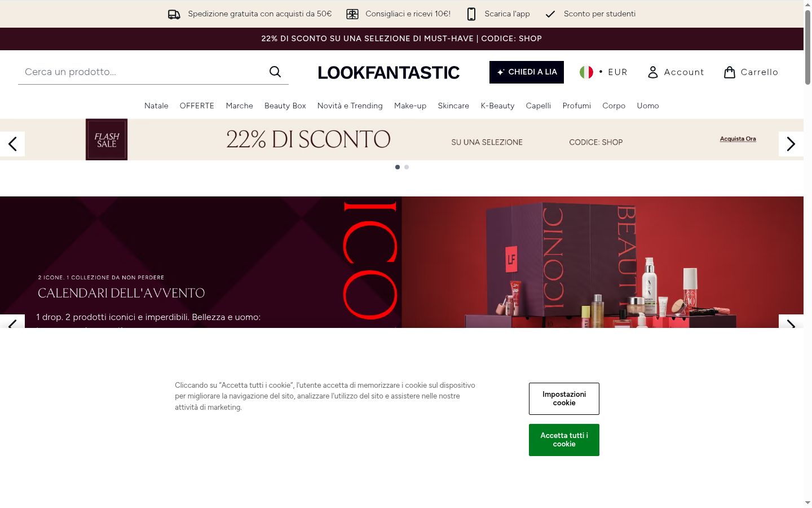Image resolution: width=812 pixels, height=508 pixels.
Task: Open the Uomo menu
Action: coord(648,106)
